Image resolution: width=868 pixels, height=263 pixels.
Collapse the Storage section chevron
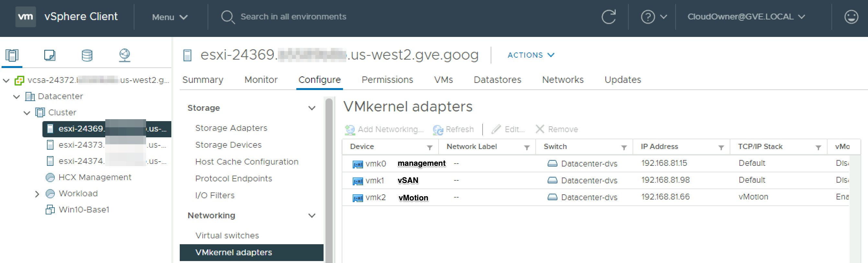(312, 108)
